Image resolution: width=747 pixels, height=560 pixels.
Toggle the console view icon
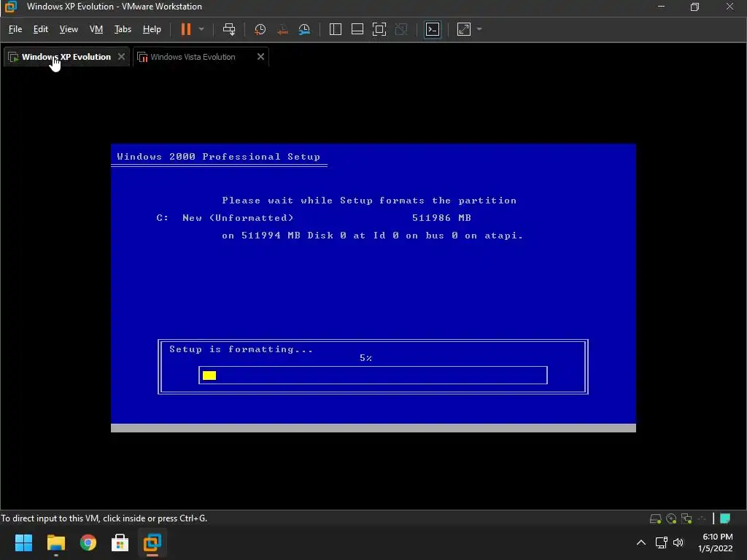point(433,29)
